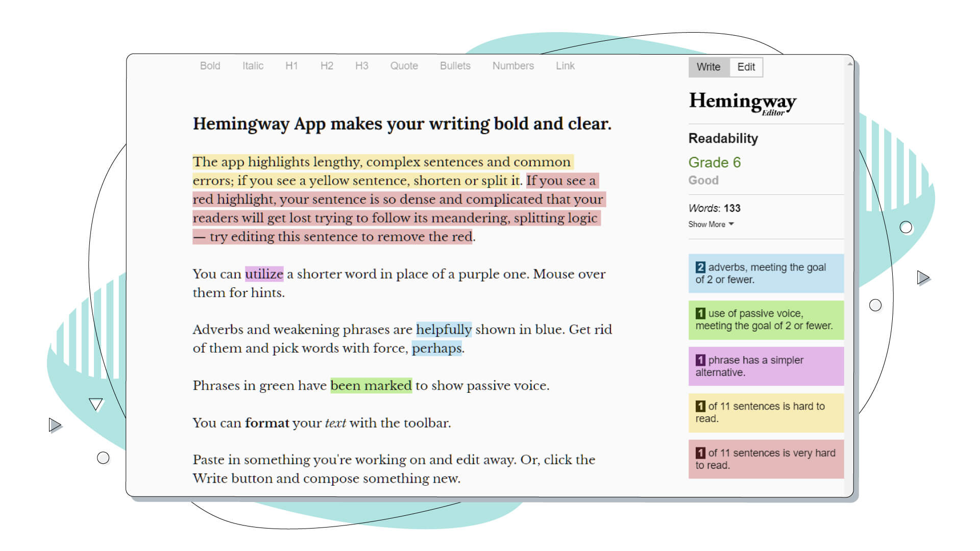Open the adverbs suggestion panel

765,273
